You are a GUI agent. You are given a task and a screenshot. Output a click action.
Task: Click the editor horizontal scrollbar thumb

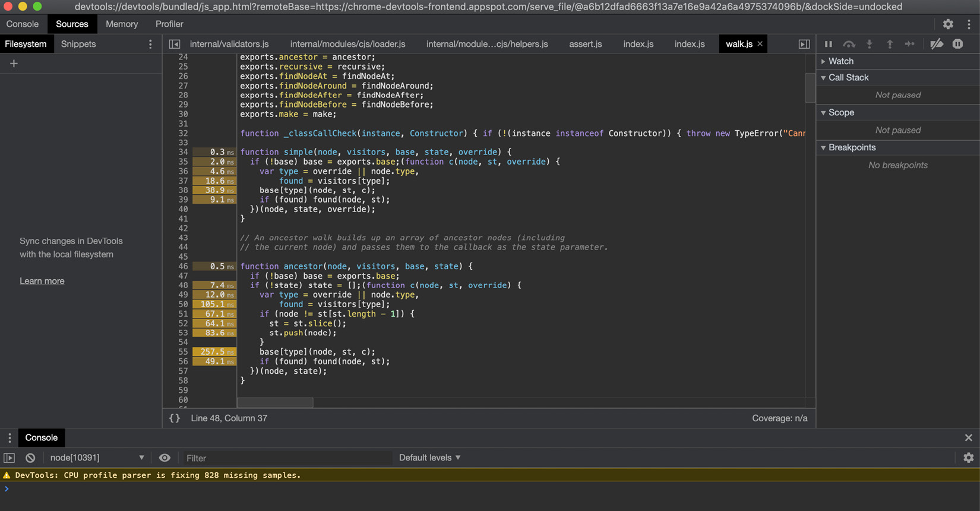[x=275, y=402]
